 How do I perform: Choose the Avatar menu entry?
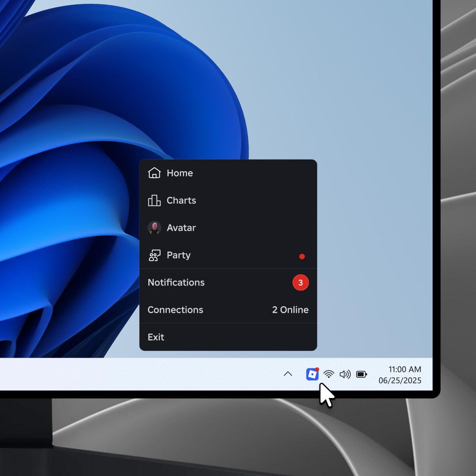pos(181,228)
